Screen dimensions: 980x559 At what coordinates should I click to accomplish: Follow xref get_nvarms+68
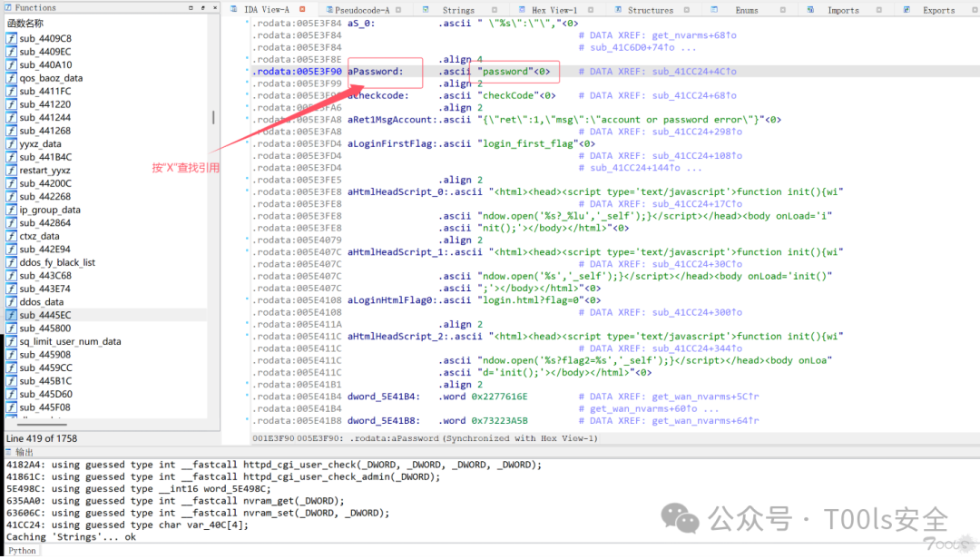[x=694, y=35]
